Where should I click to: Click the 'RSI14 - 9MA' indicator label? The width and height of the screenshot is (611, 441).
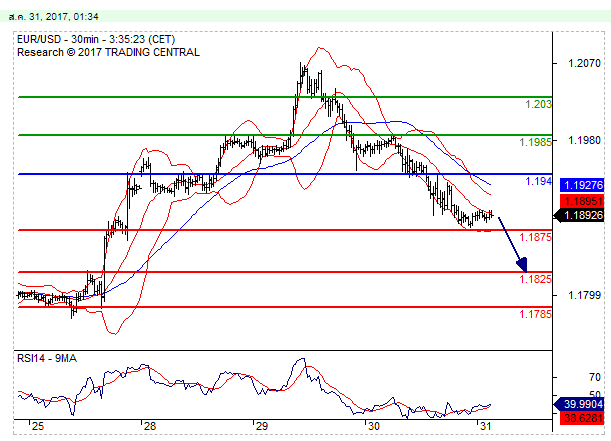(x=47, y=358)
